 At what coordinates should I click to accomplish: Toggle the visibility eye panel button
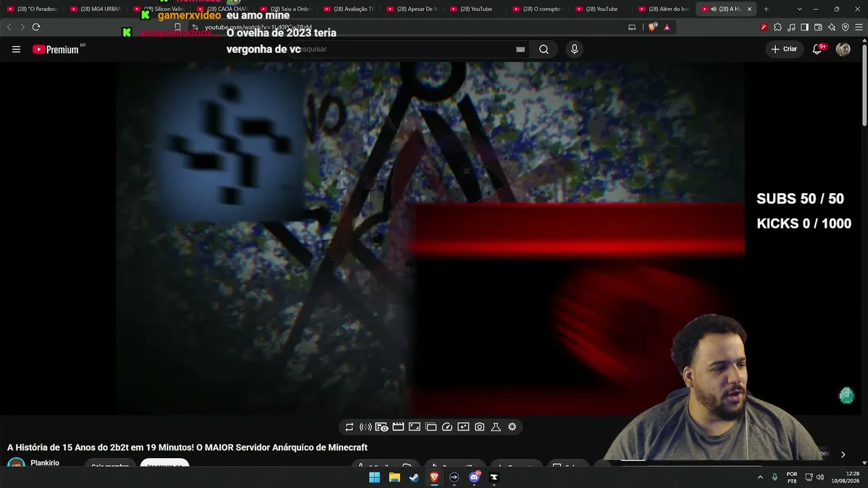(382, 427)
